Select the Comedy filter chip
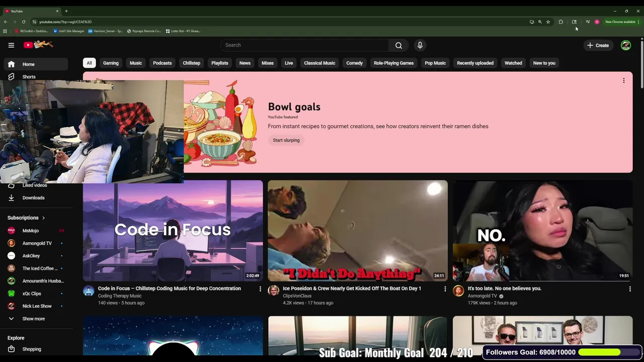 tap(354, 63)
